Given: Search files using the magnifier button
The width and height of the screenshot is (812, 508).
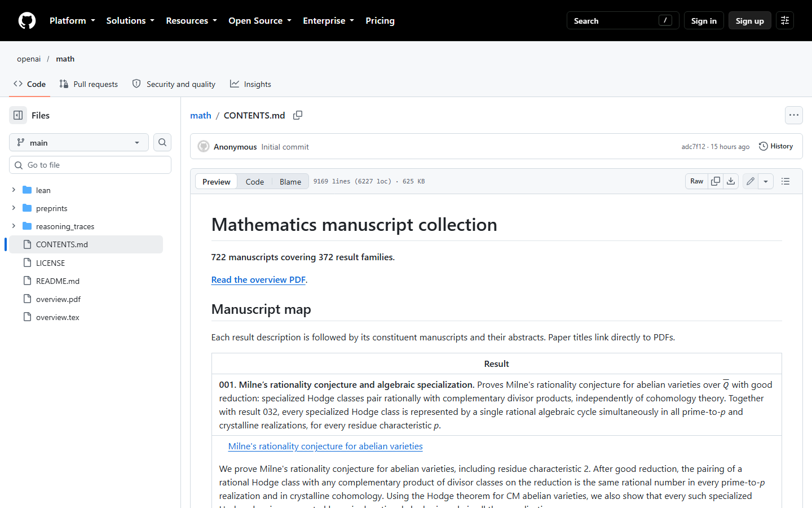Looking at the screenshot, I should pyautogui.click(x=162, y=142).
